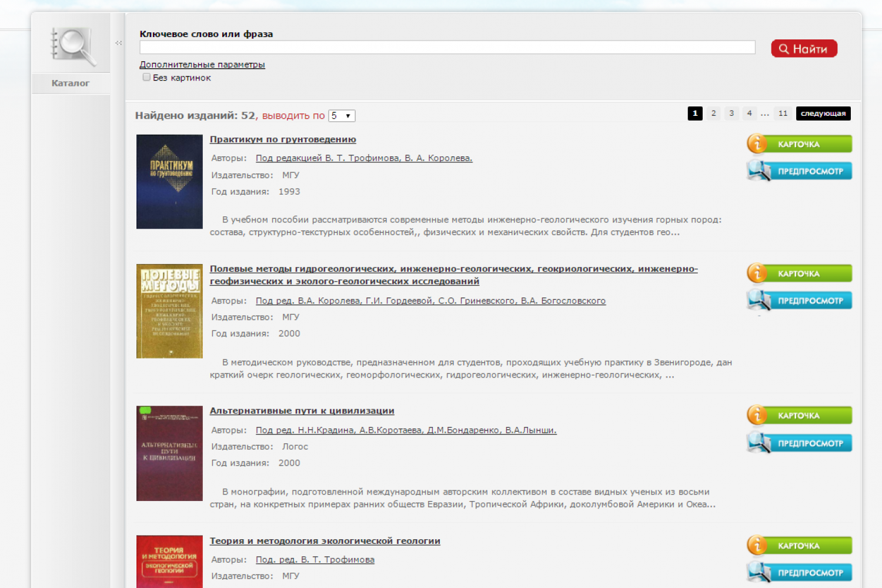The image size is (882, 588).
Task: Open title Практикум по грунтоведению
Action: point(283,139)
